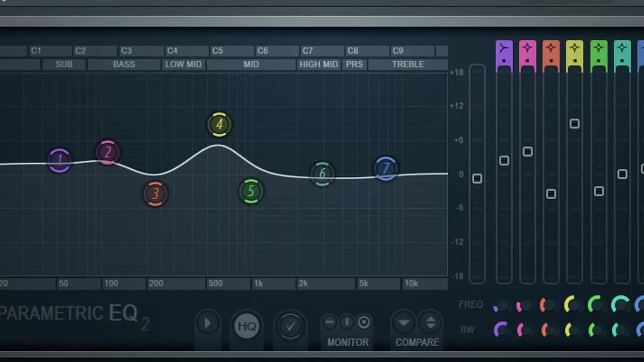Click the +18 dB scale label
This screenshot has width=644, height=362.
456,72
